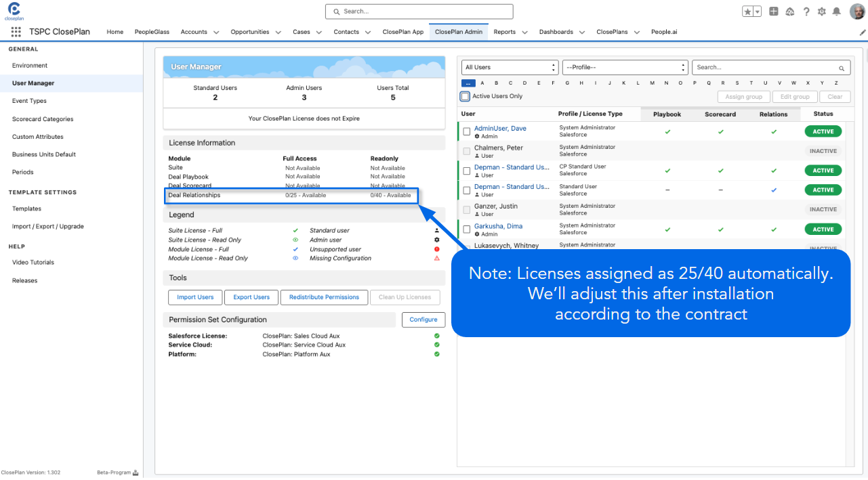Open the Global Actions plus icon
868x480 pixels.
coord(774,12)
